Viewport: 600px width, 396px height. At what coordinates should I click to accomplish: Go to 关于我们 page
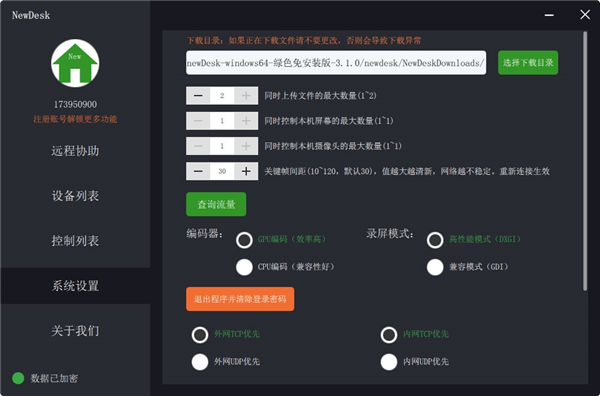pos(75,331)
